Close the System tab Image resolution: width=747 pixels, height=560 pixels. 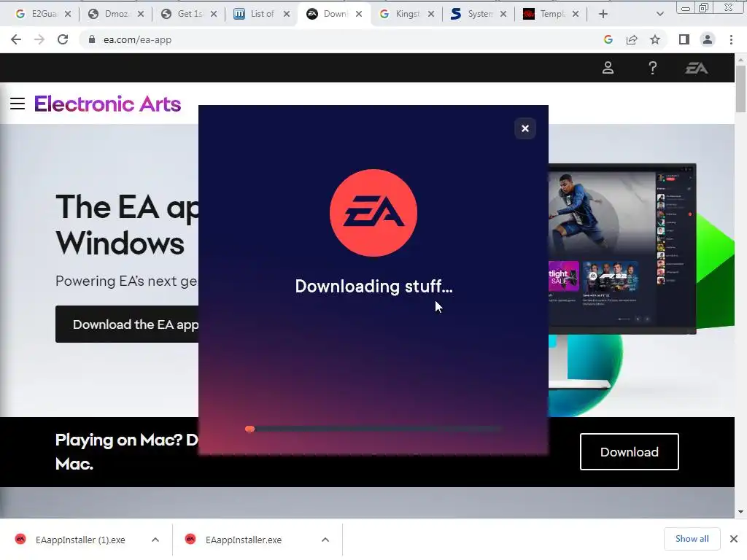(503, 14)
